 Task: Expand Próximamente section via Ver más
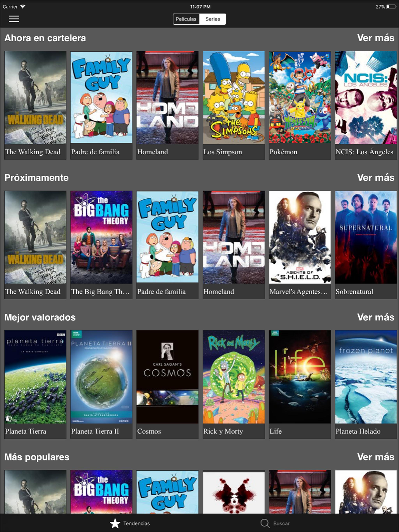click(376, 177)
